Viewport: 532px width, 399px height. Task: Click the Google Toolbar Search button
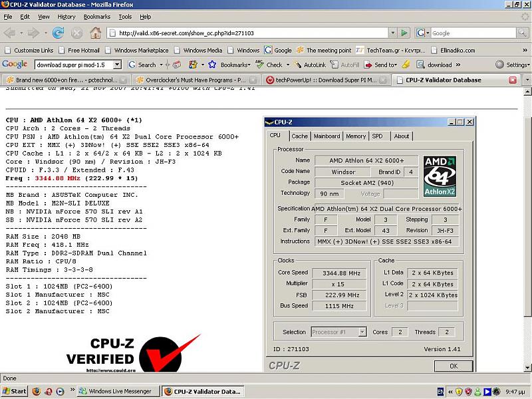tap(142, 65)
